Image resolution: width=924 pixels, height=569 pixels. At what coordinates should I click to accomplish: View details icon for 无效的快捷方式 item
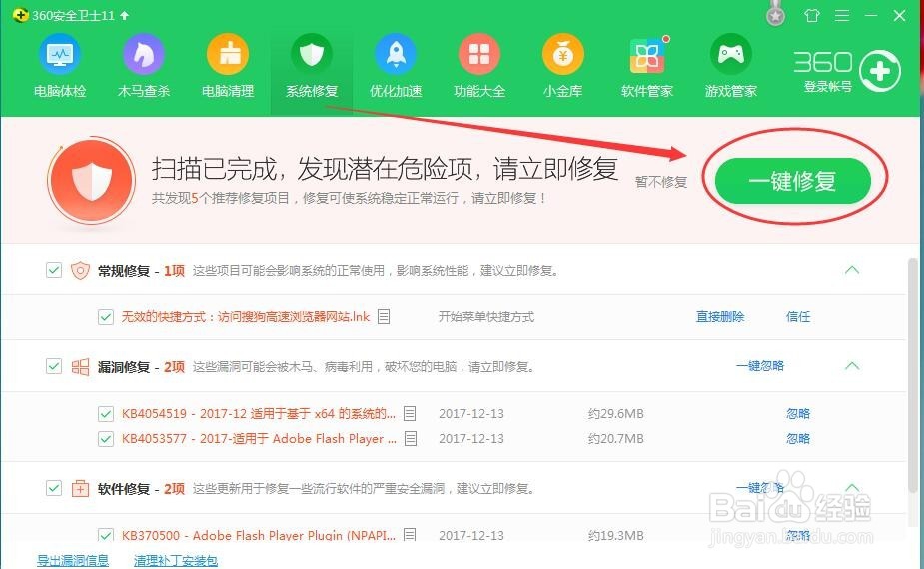coord(384,316)
